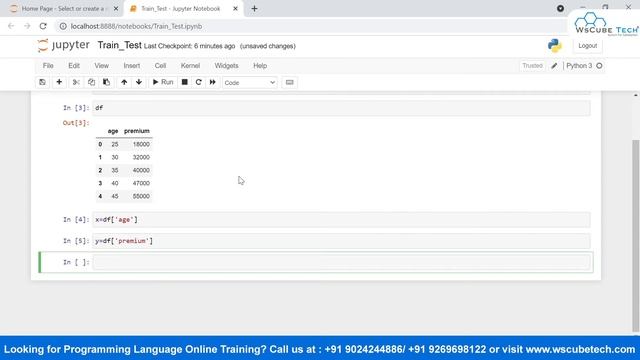The width and height of the screenshot is (640, 360).
Task: Go back in browser history
Action: (x=11, y=26)
